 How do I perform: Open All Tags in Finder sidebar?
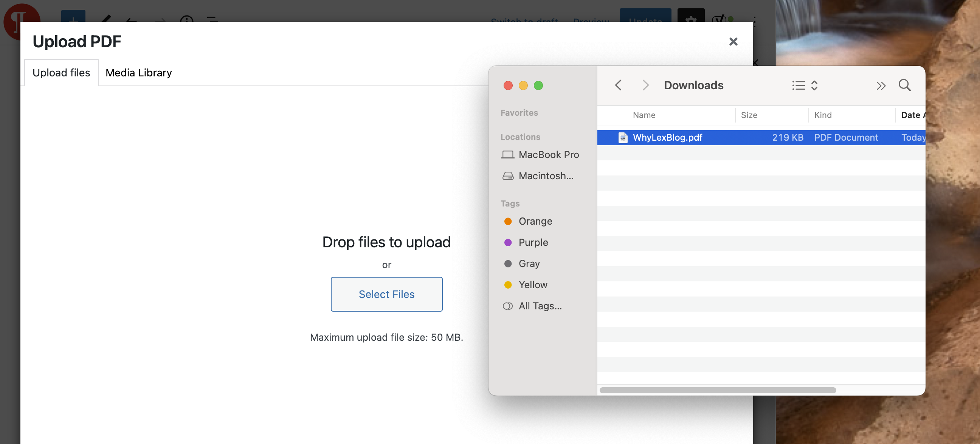coord(532,306)
